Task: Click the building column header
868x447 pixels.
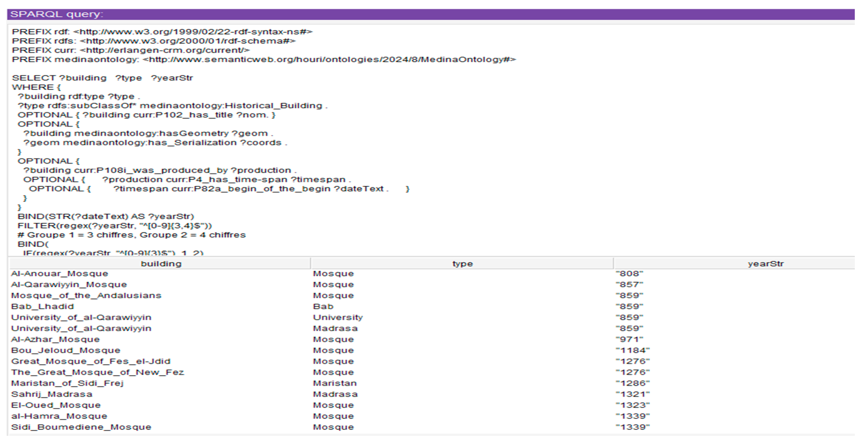Action: (161, 264)
